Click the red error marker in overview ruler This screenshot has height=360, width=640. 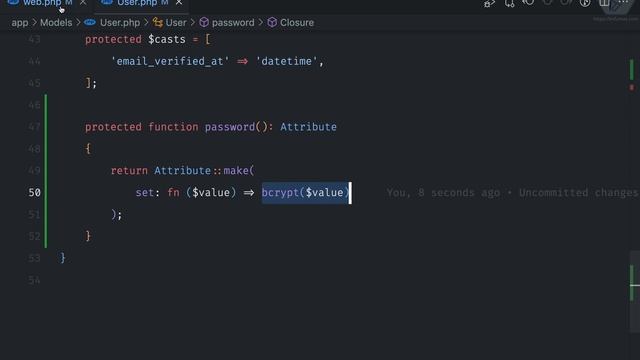click(632, 87)
